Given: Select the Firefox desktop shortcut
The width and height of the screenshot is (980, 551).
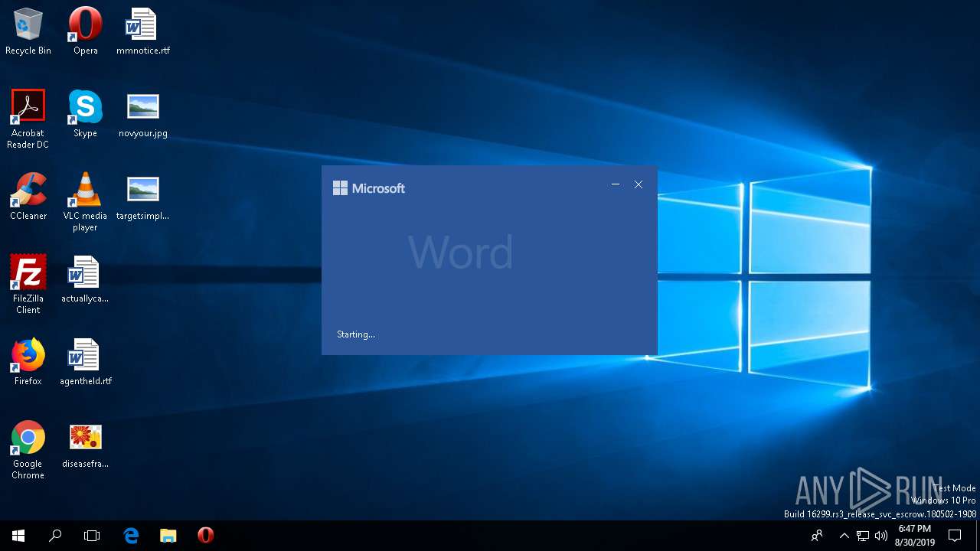Looking at the screenshot, I should point(28,362).
